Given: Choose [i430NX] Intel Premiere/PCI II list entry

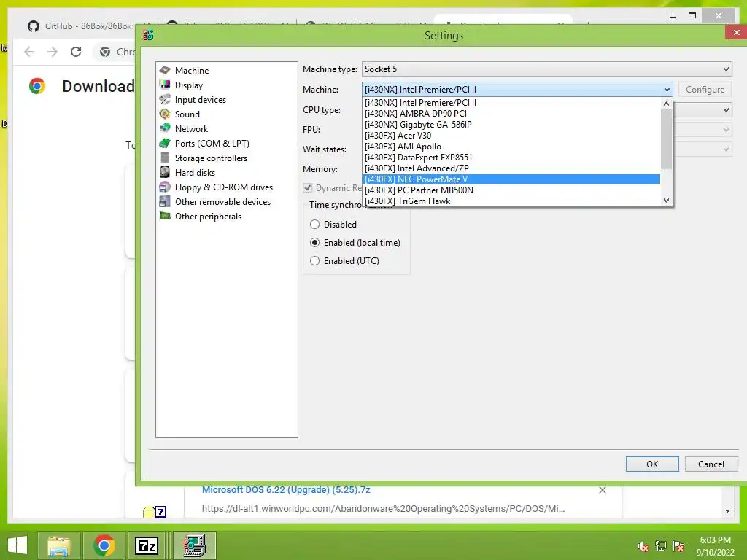Looking at the screenshot, I should coord(511,102).
